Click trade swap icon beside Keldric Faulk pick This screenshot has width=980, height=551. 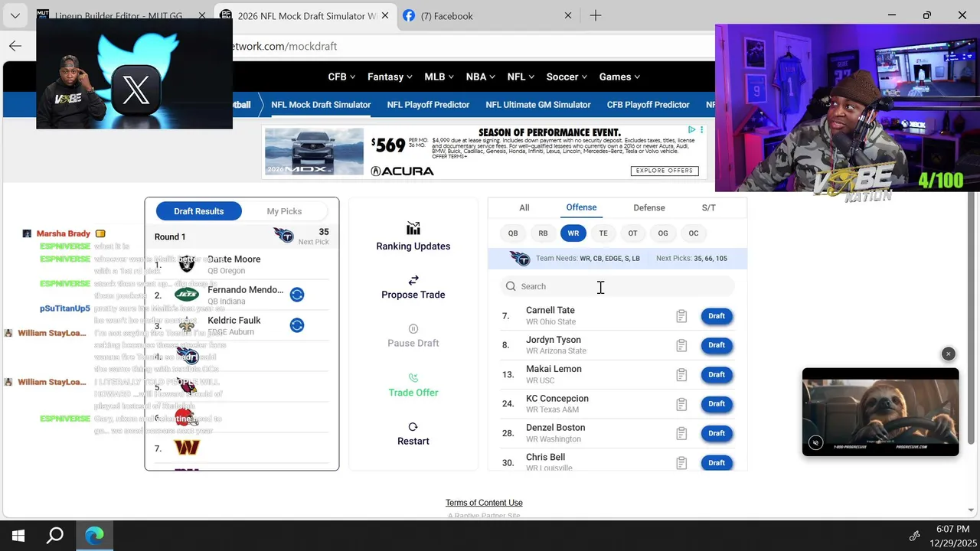tap(297, 325)
